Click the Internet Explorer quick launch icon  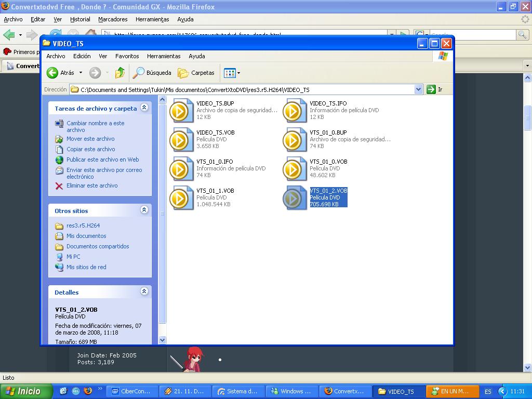[63, 391]
